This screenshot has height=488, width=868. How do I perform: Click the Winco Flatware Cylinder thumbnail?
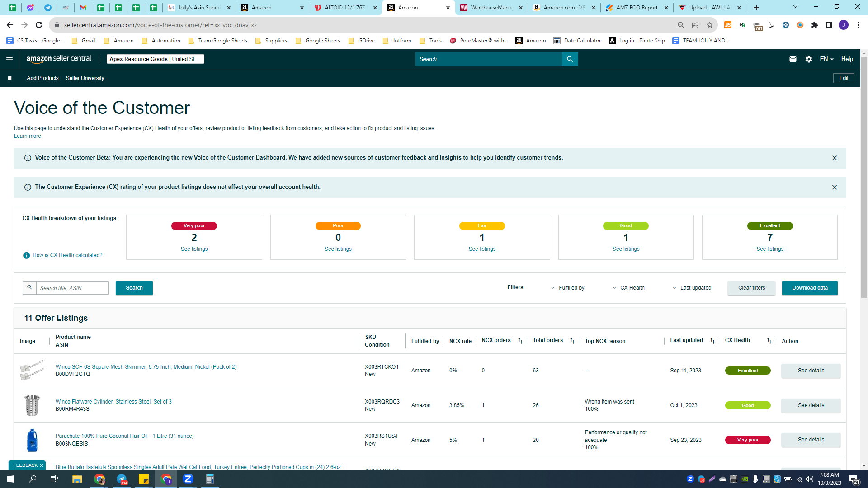[32, 405]
